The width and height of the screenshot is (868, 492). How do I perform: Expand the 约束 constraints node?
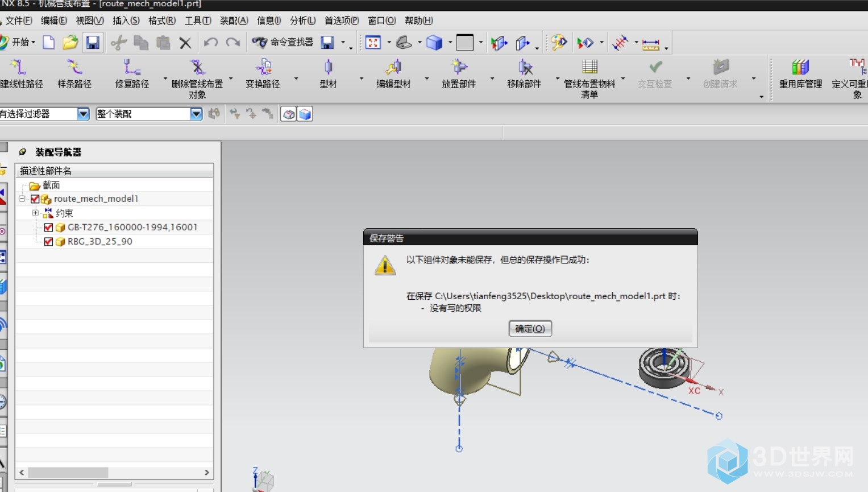(x=35, y=213)
